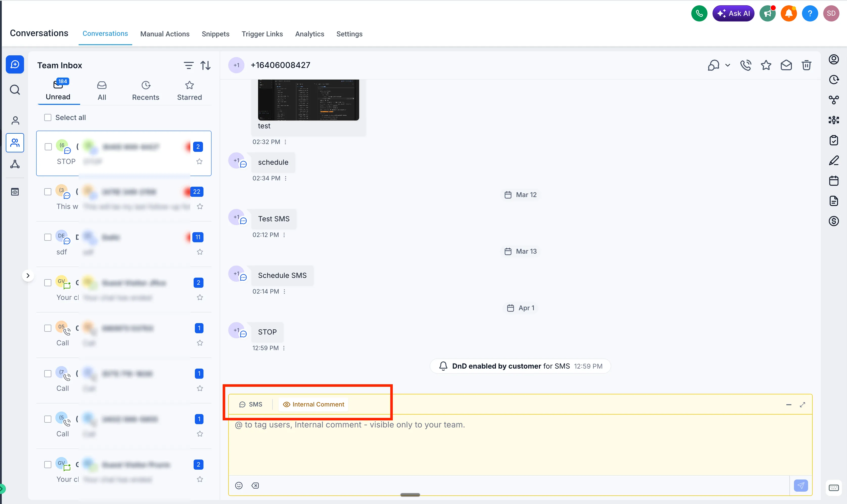
Task: Open the search icon in left sidebar
Action: click(15, 90)
